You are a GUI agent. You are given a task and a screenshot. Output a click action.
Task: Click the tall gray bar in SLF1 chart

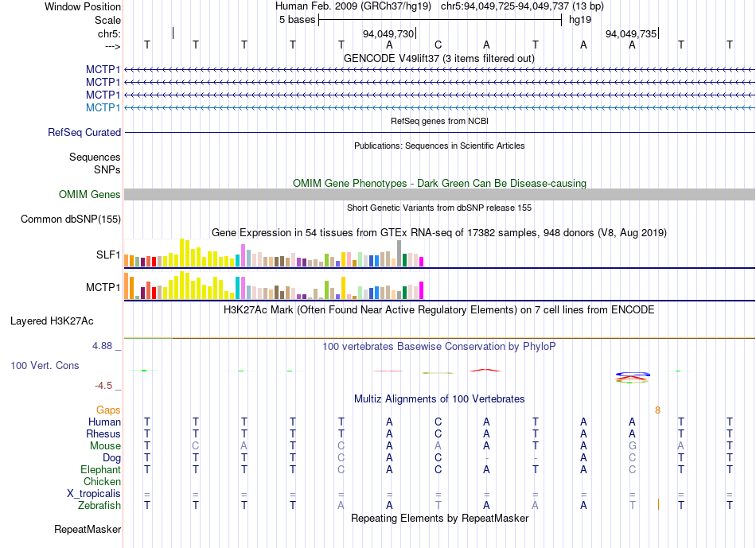(399, 254)
